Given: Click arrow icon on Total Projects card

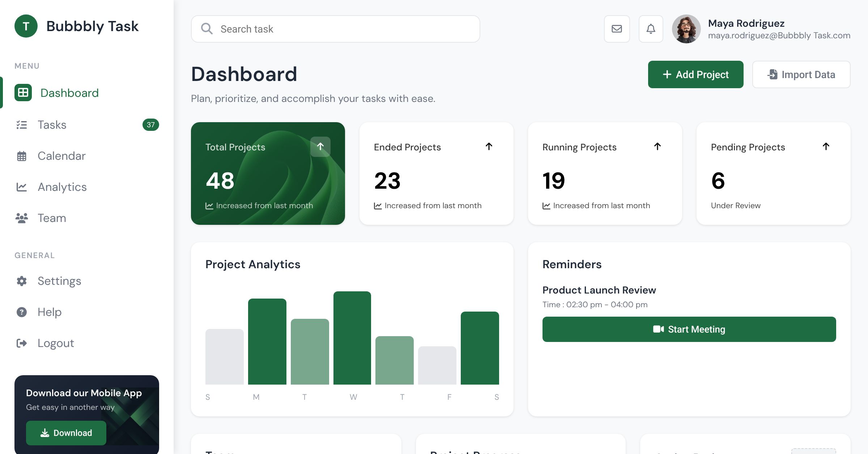Looking at the screenshot, I should (x=320, y=146).
